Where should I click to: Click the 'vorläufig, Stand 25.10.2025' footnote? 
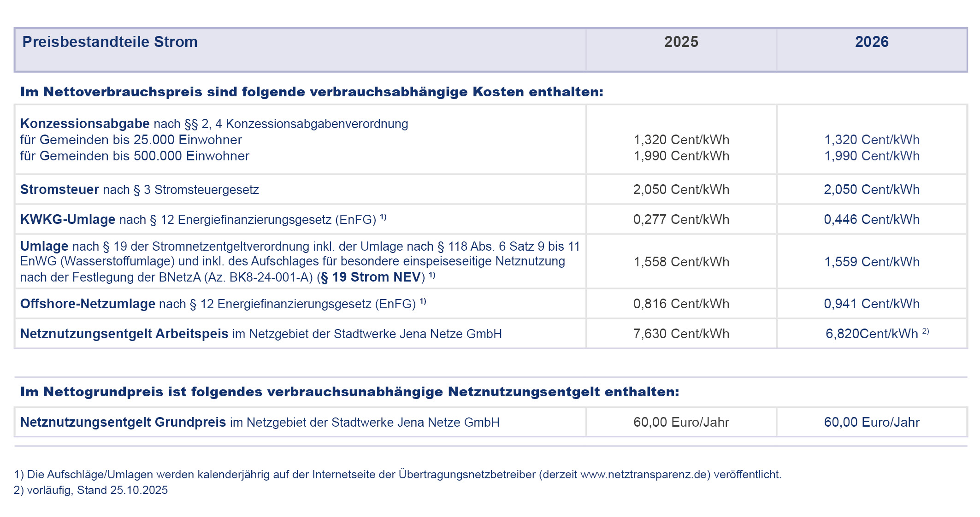click(x=97, y=490)
